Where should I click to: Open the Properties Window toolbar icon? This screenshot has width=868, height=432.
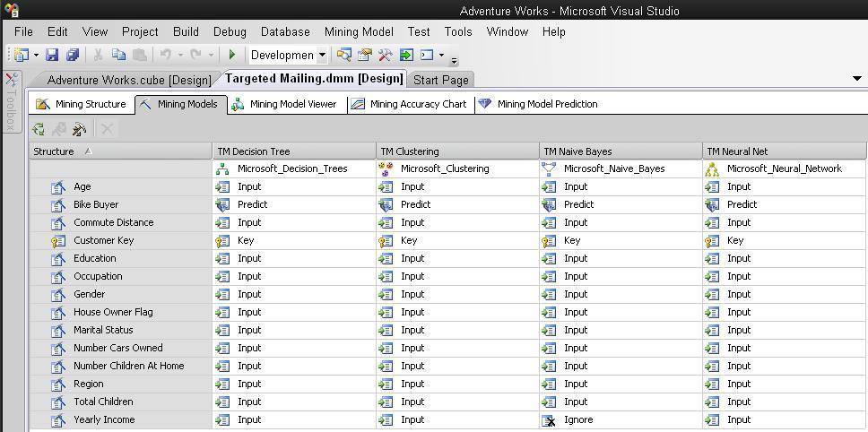pyautogui.click(x=365, y=55)
